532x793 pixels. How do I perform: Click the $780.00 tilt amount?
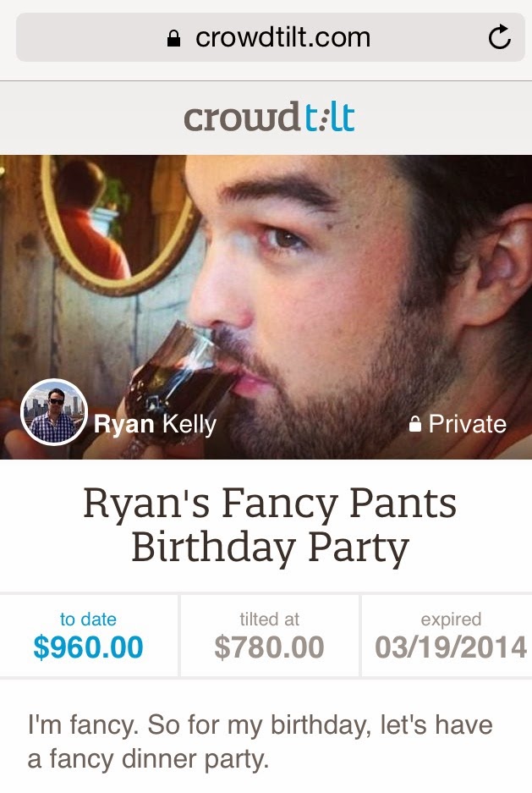pos(269,647)
